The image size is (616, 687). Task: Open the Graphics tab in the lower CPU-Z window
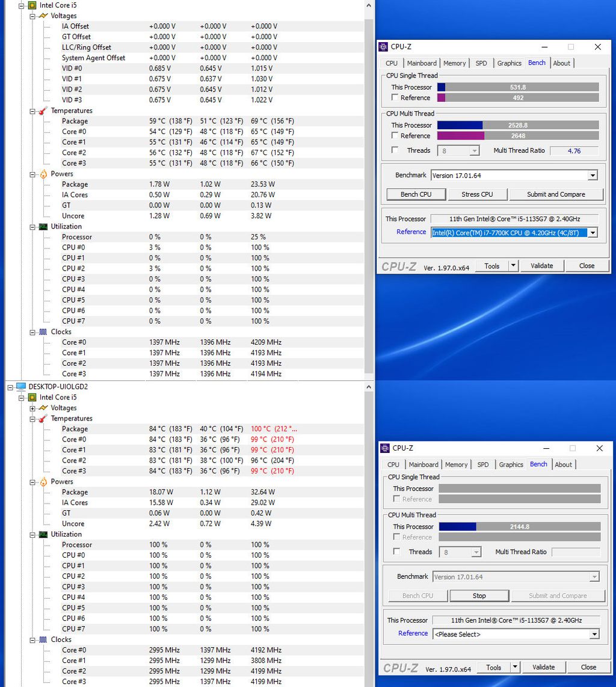click(x=511, y=464)
